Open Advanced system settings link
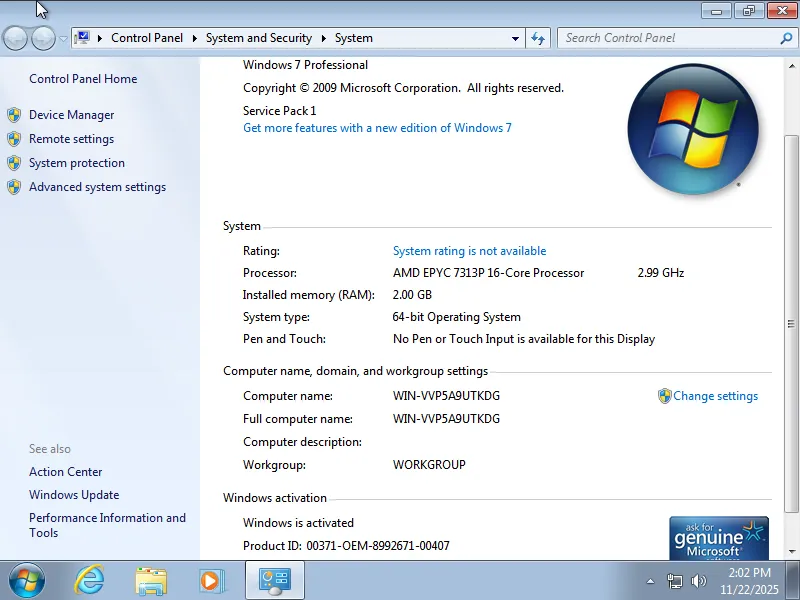 (x=97, y=187)
